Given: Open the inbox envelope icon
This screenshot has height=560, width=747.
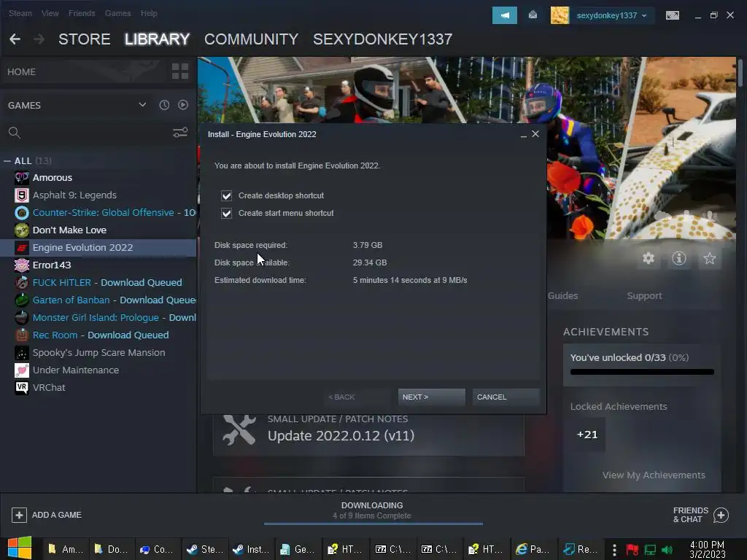Looking at the screenshot, I should (533, 15).
